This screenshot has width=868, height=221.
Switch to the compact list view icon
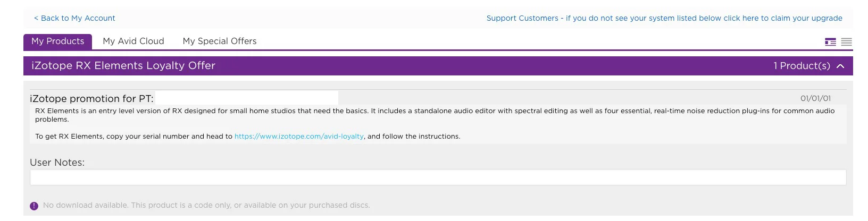[x=847, y=41]
